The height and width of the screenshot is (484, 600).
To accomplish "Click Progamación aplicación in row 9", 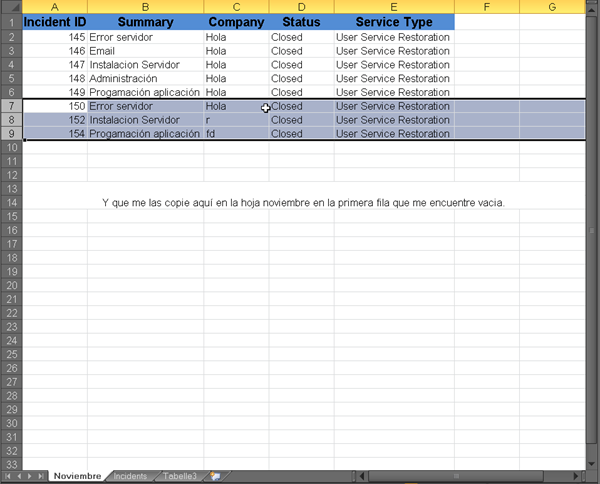I will tap(145, 134).
